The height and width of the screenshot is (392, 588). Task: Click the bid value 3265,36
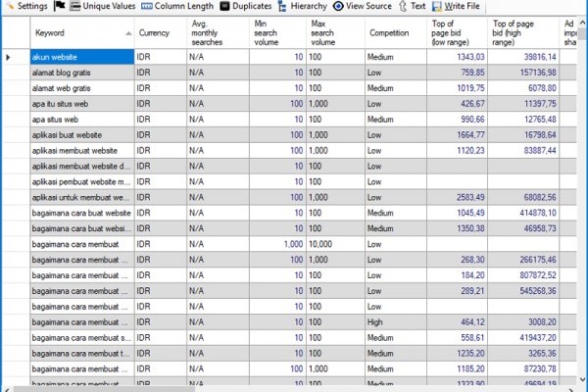(542, 354)
